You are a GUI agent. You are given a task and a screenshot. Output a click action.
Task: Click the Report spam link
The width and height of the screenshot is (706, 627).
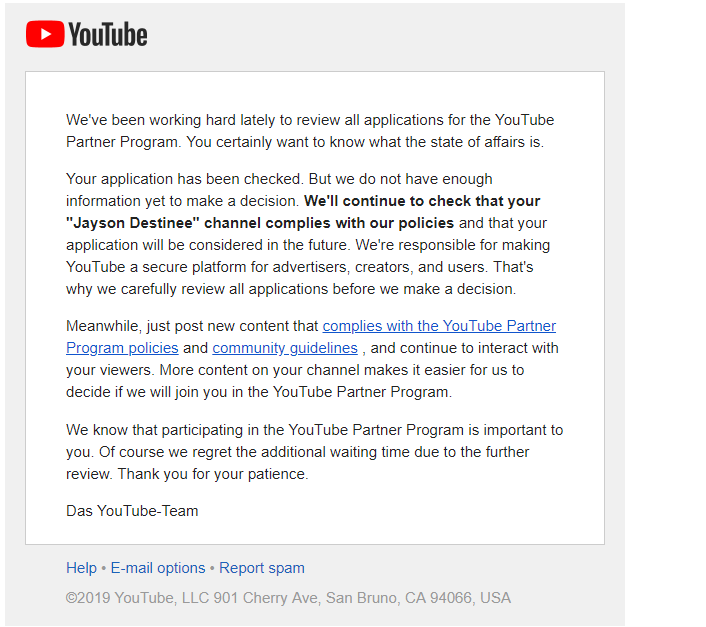[x=262, y=568]
